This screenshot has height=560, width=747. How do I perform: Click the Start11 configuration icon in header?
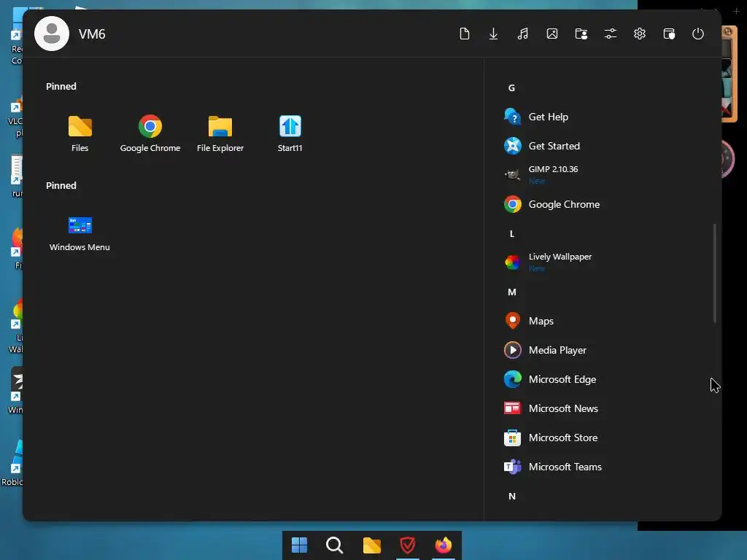point(669,34)
